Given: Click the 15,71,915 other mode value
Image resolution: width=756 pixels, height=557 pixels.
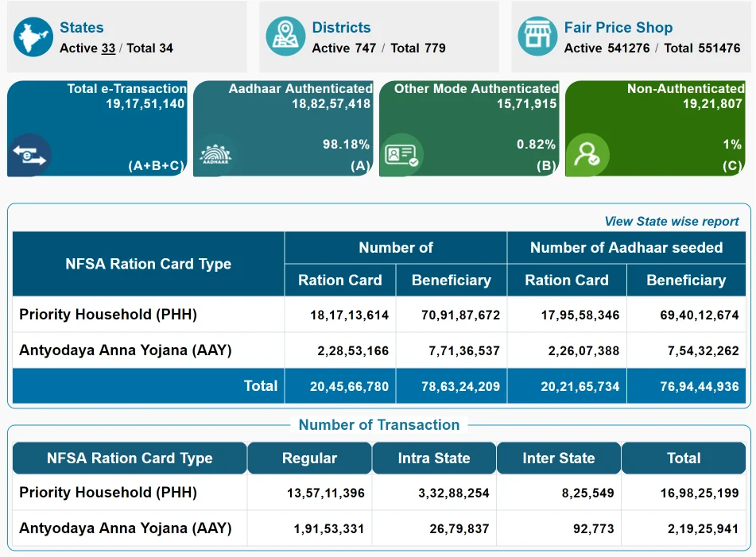Looking at the screenshot, I should coord(526,103).
